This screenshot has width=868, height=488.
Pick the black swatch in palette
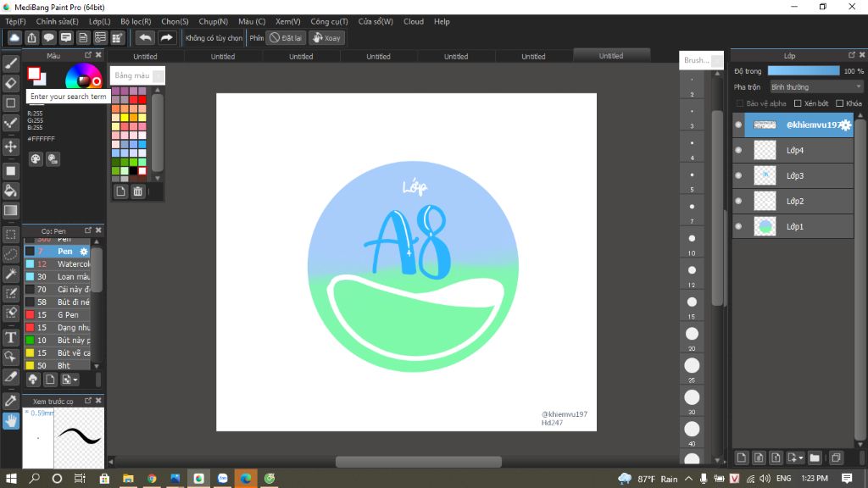133,171
